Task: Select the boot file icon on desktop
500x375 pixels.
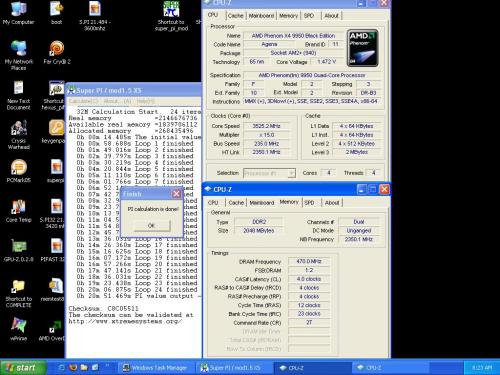Action: click(x=56, y=13)
